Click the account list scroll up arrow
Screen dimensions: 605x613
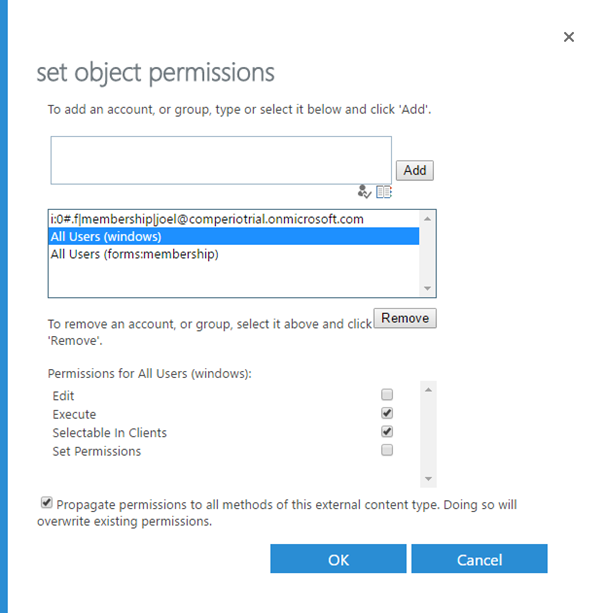(x=427, y=219)
